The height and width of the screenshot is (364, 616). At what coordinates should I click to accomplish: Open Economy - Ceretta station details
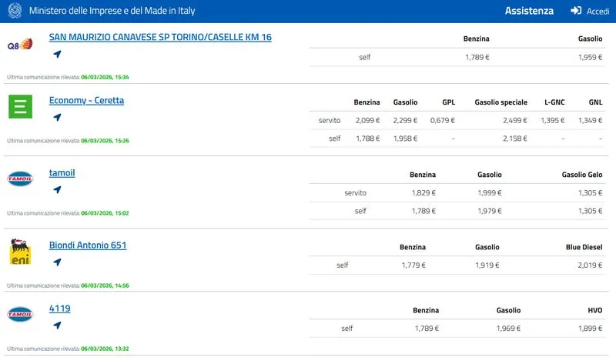pos(86,100)
